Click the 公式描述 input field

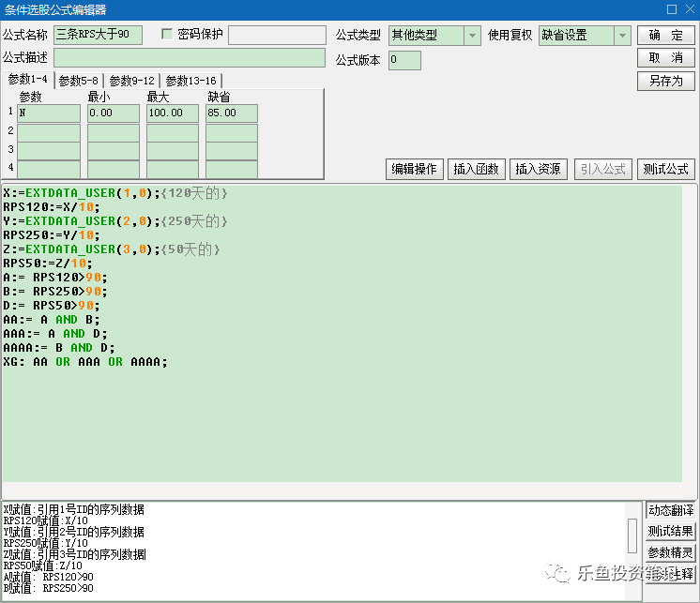[190, 58]
